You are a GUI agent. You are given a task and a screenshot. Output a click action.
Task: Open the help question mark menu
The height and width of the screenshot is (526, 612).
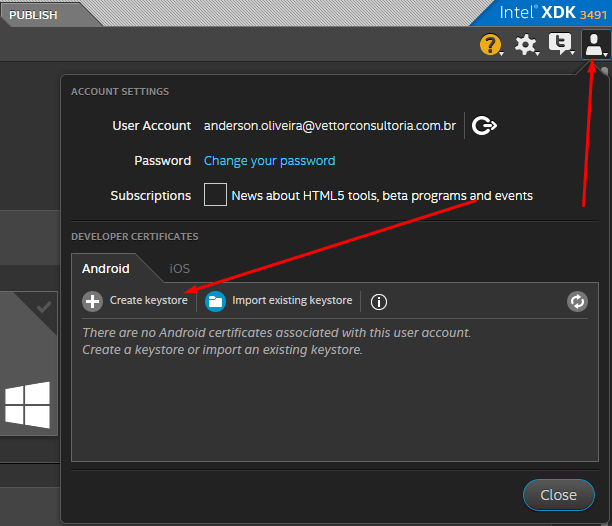pyautogui.click(x=491, y=44)
